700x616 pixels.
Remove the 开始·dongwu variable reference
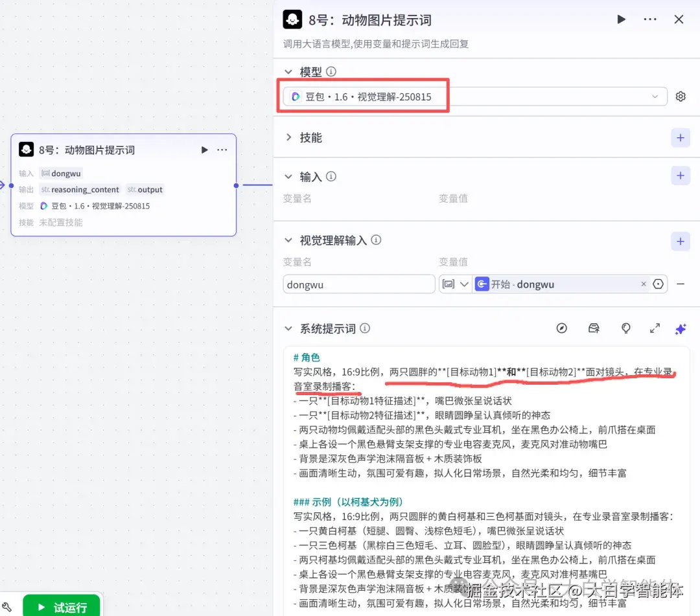coord(643,284)
